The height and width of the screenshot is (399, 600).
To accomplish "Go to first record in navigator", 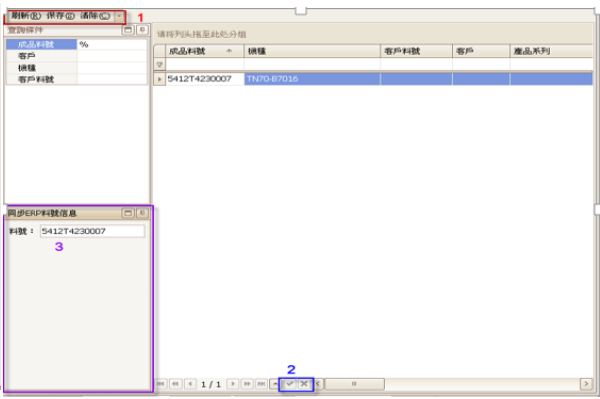I will point(161,384).
